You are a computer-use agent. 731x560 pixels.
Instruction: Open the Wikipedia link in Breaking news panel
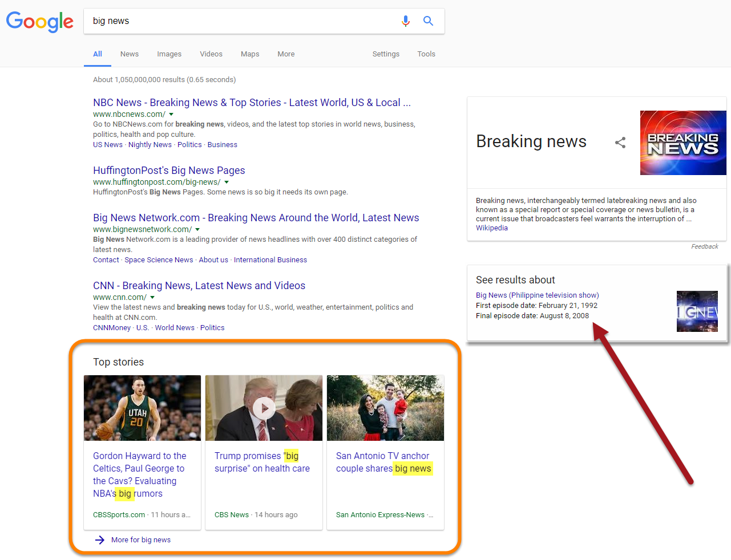[x=491, y=228]
